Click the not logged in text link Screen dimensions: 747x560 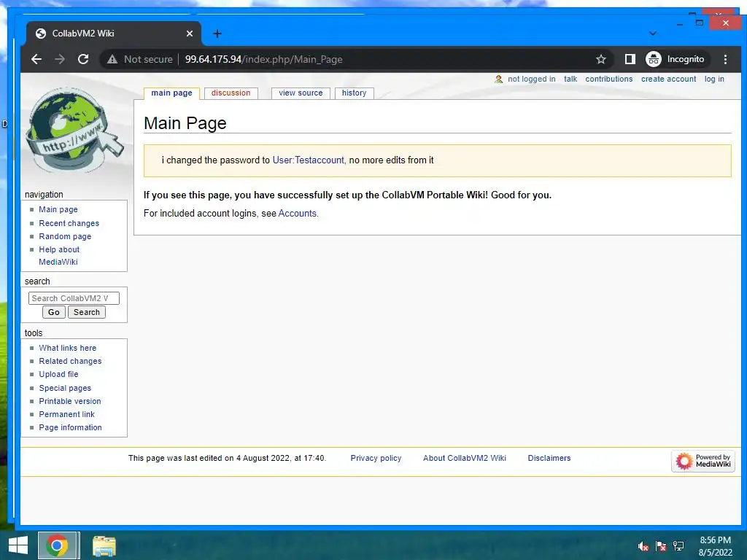pyautogui.click(x=531, y=79)
